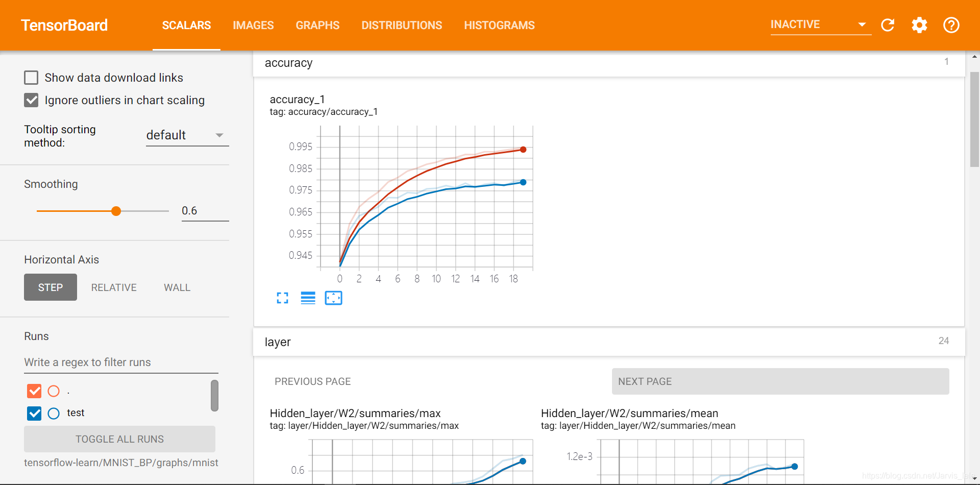Viewport: 980px width, 485px height.
Task: Open the INACTIVE plugins dropdown
Action: pos(821,25)
